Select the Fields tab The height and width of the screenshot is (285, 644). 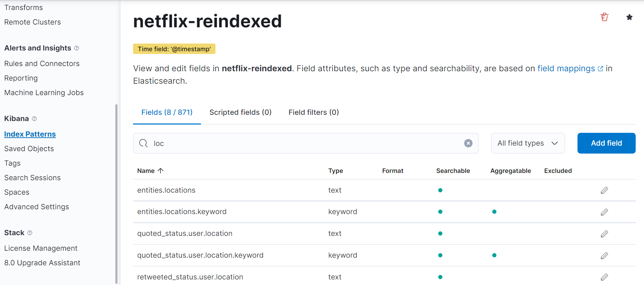coord(167,112)
